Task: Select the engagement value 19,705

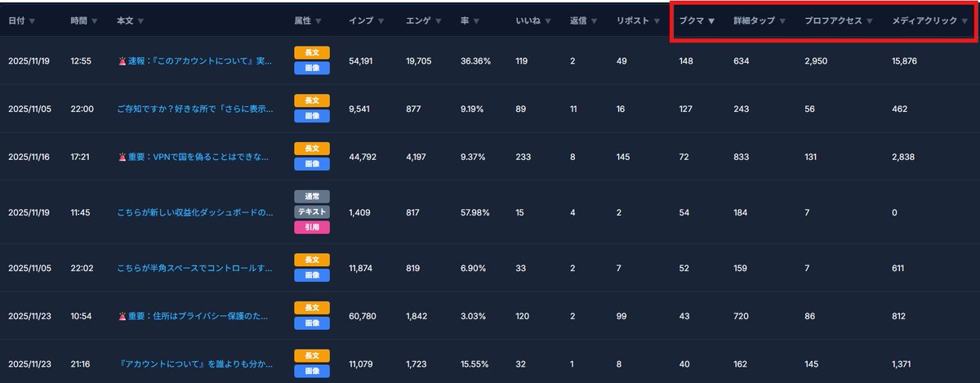Action: [x=418, y=61]
